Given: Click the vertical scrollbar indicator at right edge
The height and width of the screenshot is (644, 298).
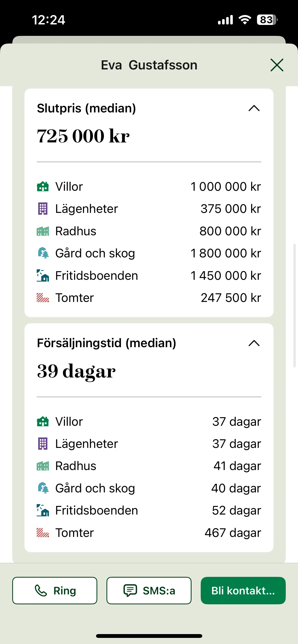Looking at the screenshot, I should click(x=294, y=305).
